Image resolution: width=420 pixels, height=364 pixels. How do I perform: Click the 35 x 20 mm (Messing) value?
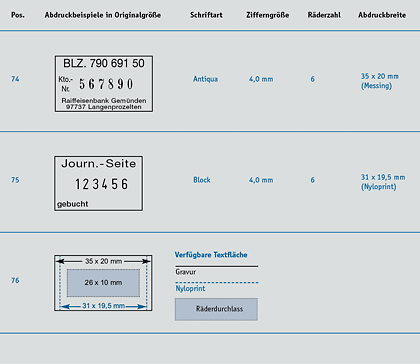point(380,81)
